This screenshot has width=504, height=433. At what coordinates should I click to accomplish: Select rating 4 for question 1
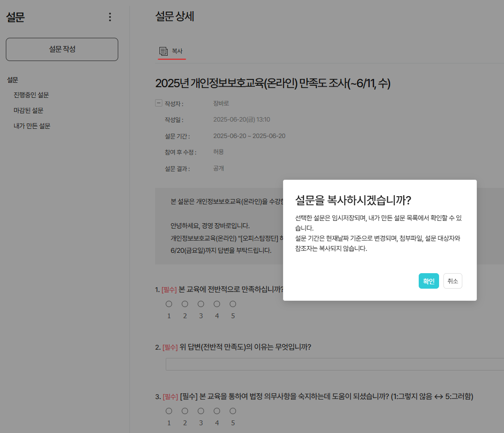217,304
